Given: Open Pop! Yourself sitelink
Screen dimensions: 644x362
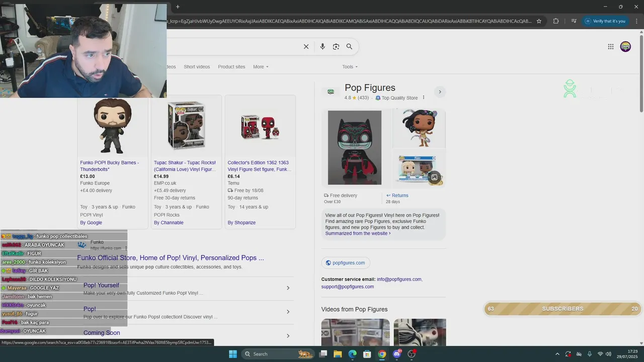Looking at the screenshot, I should coord(101,285).
